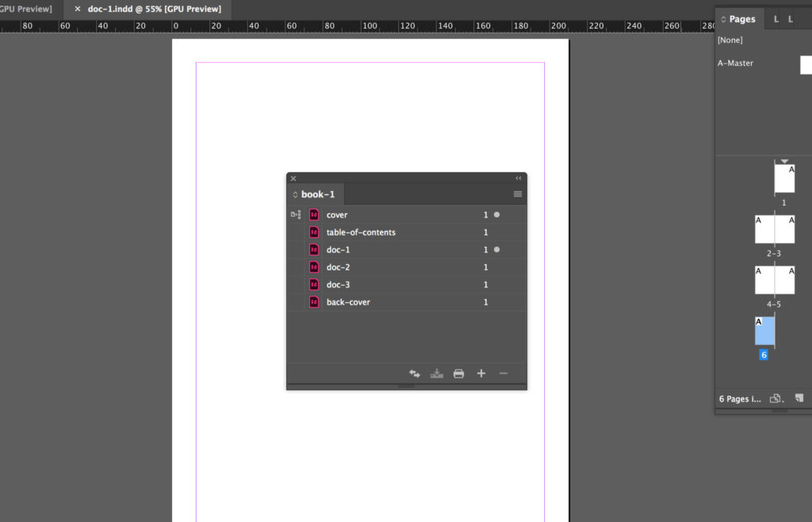Viewport: 812px width, 522px height.
Task: Click the InDesign icon beside cover
Action: (x=313, y=214)
